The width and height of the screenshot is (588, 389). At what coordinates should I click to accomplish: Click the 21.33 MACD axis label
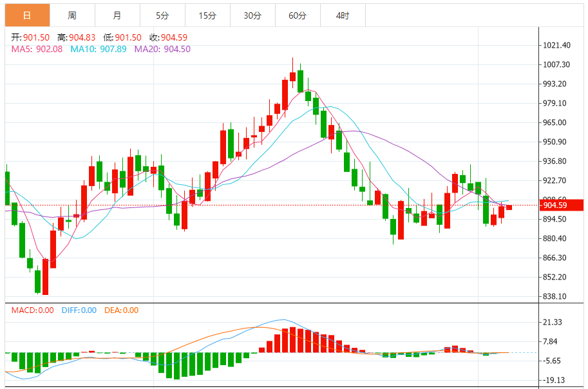coord(553,322)
